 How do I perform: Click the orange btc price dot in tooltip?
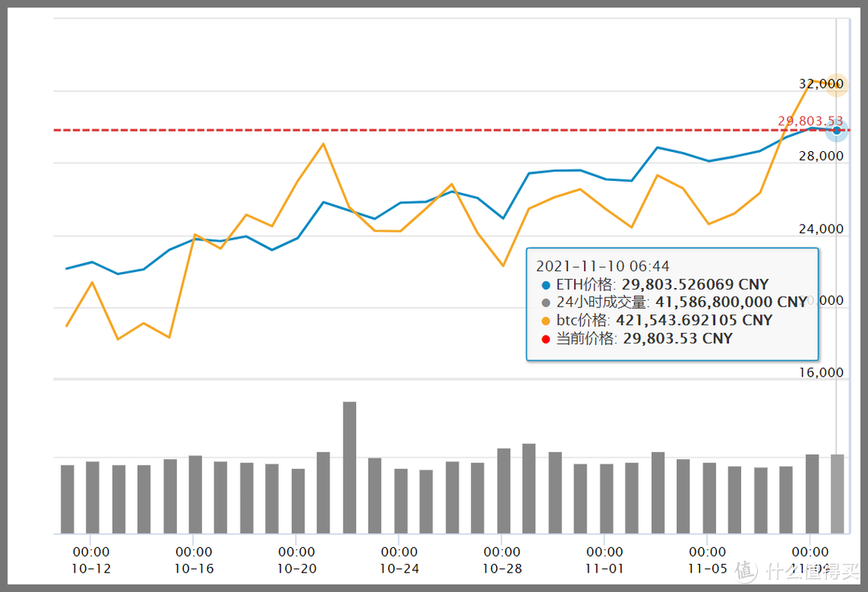coord(547,321)
